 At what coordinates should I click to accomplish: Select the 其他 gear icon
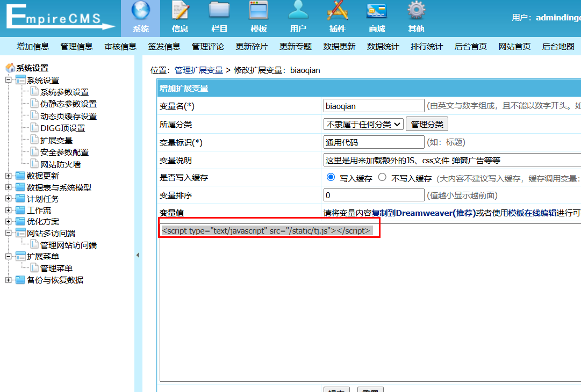click(x=416, y=12)
